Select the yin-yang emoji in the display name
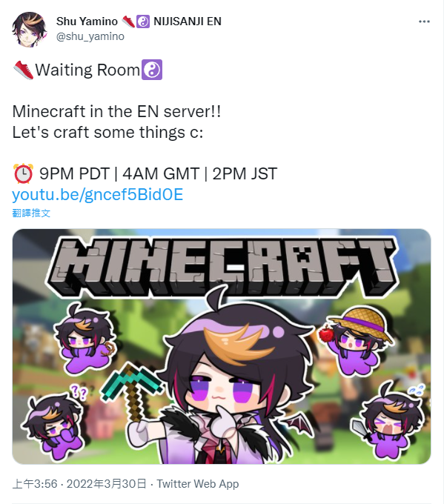This screenshot has width=444, height=504. click(x=143, y=21)
